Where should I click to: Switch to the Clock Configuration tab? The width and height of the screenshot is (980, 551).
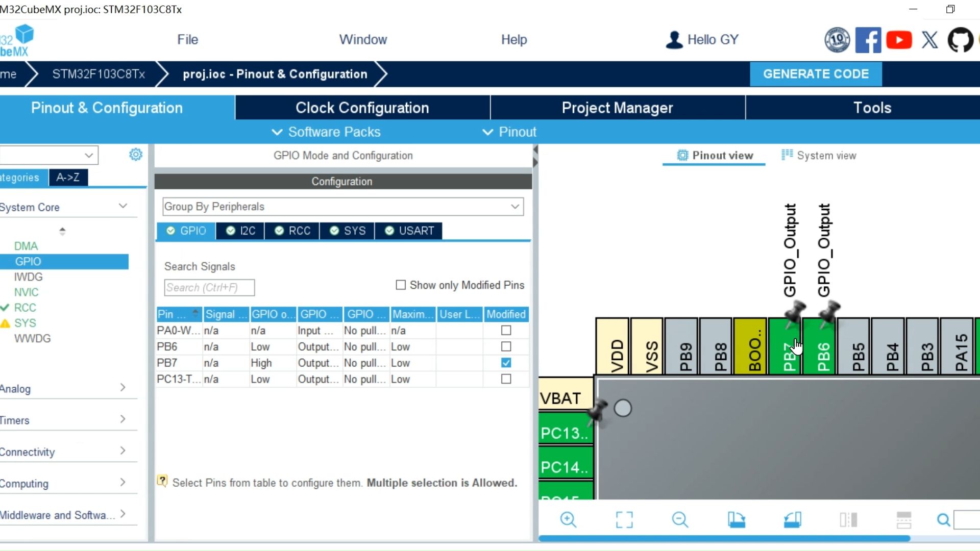pyautogui.click(x=362, y=108)
